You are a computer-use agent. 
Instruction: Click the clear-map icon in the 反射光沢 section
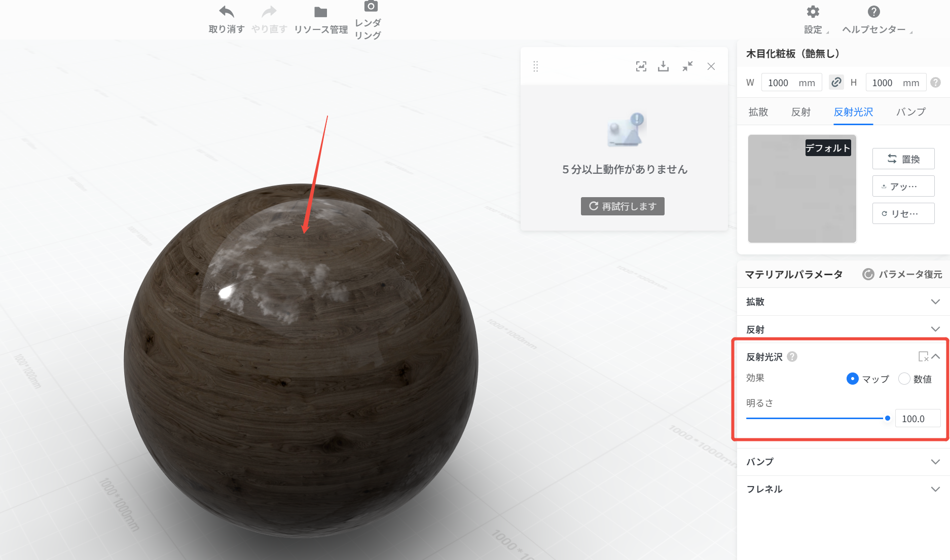[x=924, y=357]
